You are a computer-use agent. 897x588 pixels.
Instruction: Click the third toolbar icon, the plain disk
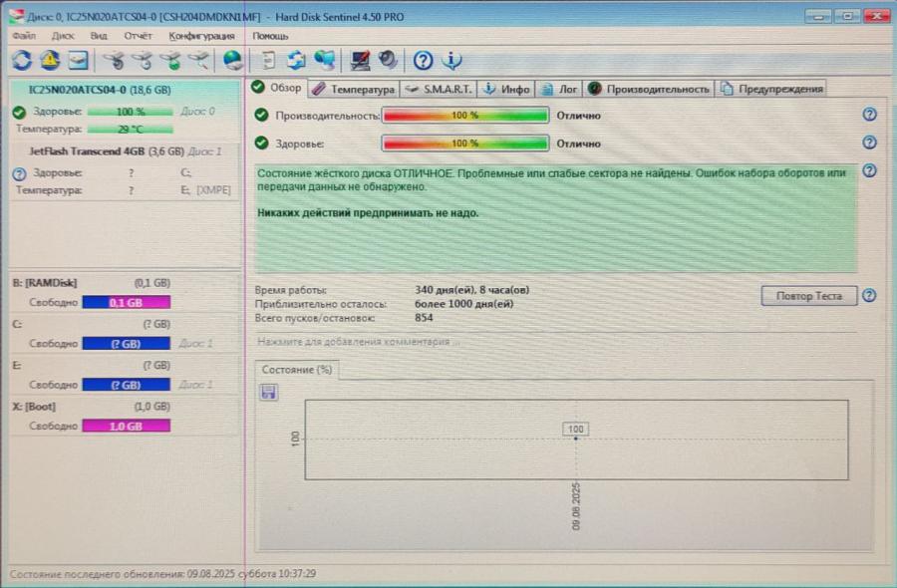pos(79,60)
